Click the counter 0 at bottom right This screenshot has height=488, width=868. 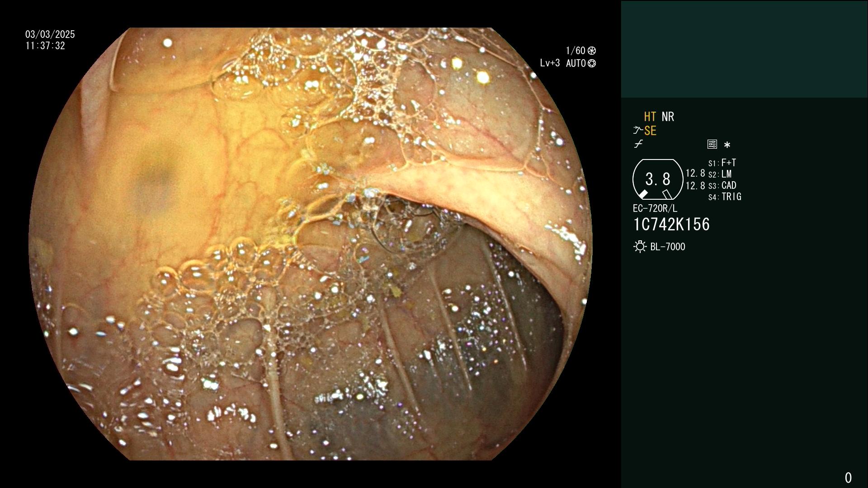point(848,478)
